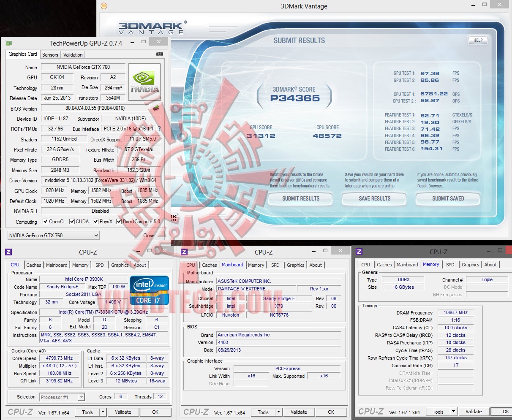This screenshot has width=512, height=420.
Task: Click the 3DMark Vantage logo
Action: pyautogui.click(x=152, y=28)
